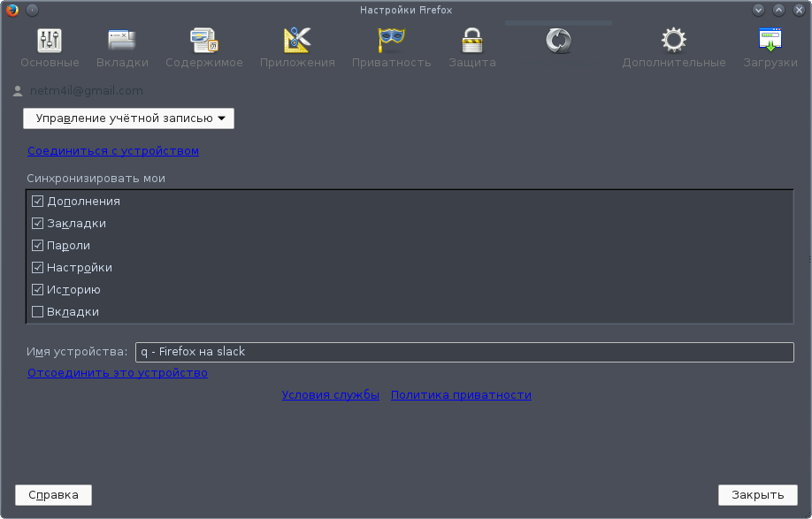
Task: Uncheck the Настройки sync option
Action: pos(37,268)
